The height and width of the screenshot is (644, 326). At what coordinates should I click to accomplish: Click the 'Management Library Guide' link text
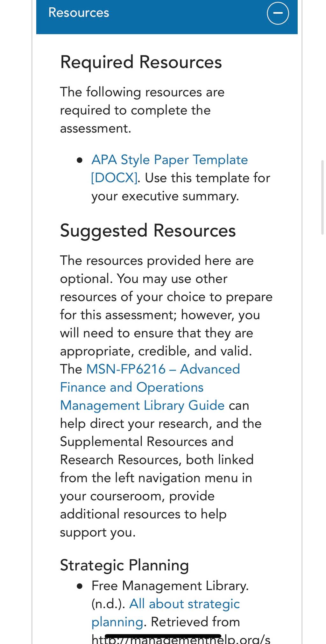142,406
